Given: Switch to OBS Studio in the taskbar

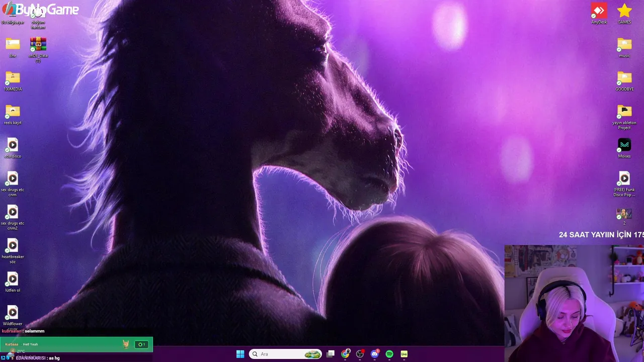Looking at the screenshot, I should point(360,354).
